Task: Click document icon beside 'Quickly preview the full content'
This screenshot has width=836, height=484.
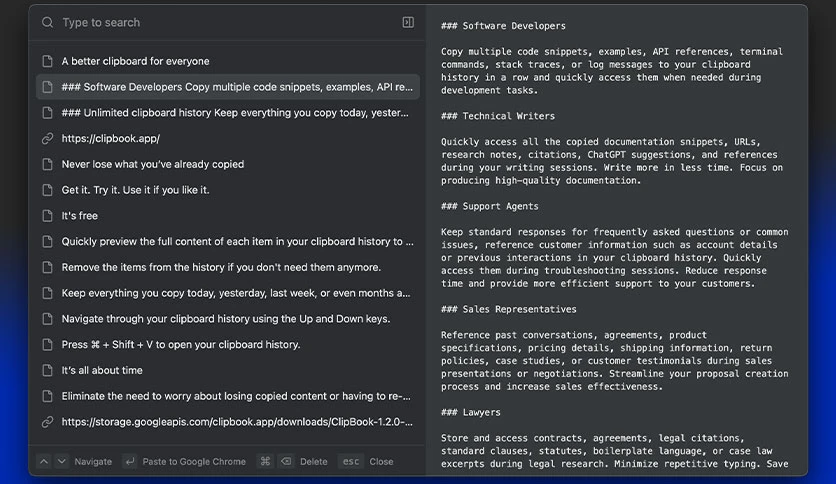Action: (x=47, y=241)
